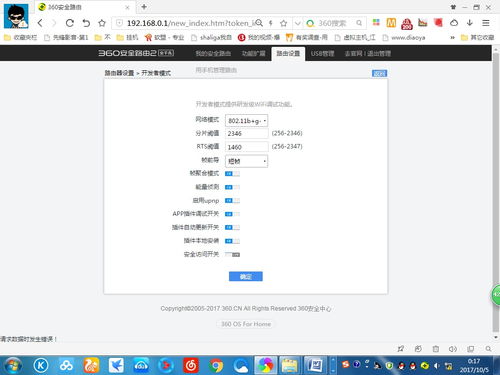Viewport: 500px width, 375px height.
Task: Click the orange M extension icon
Action: [x=391, y=23]
